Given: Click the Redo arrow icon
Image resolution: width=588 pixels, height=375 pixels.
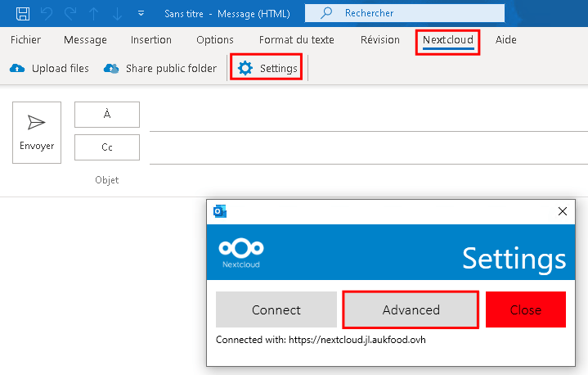Looking at the screenshot, I should point(70,14).
